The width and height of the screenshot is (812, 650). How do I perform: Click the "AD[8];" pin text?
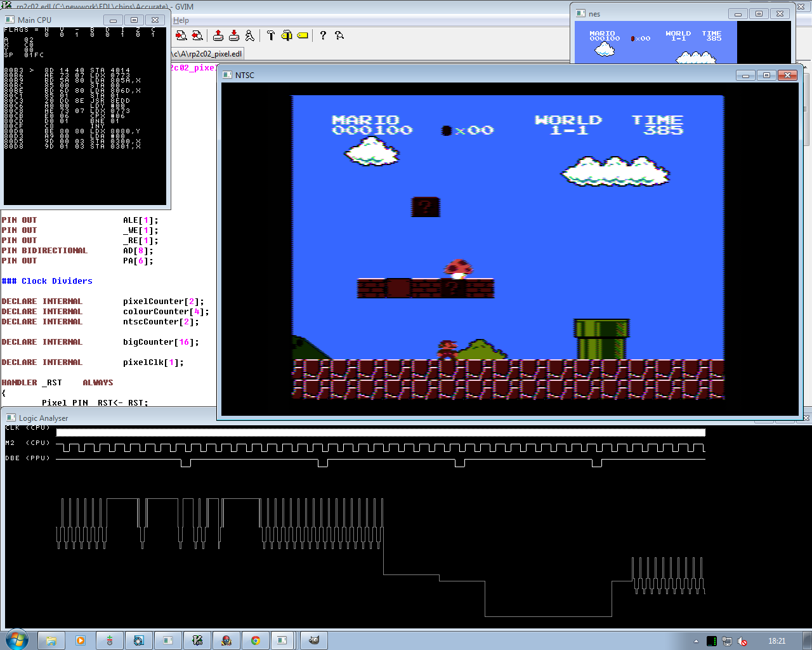(138, 251)
